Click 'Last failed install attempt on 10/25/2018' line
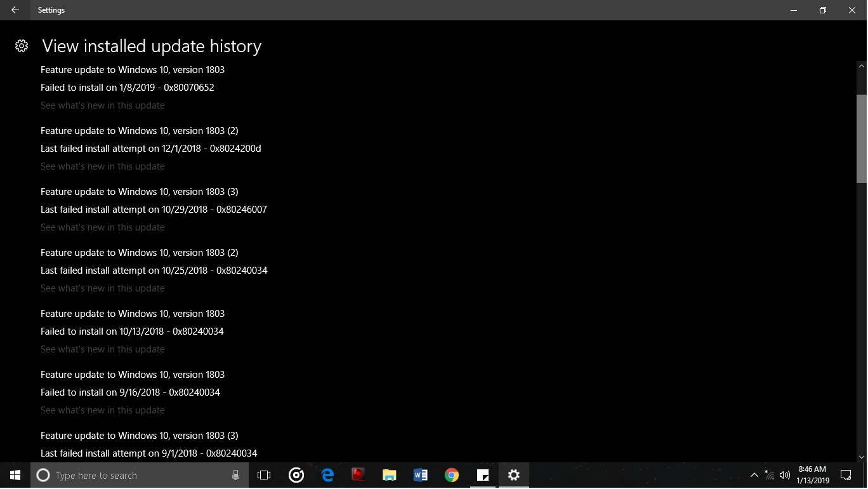The image size is (868, 489). point(154,271)
